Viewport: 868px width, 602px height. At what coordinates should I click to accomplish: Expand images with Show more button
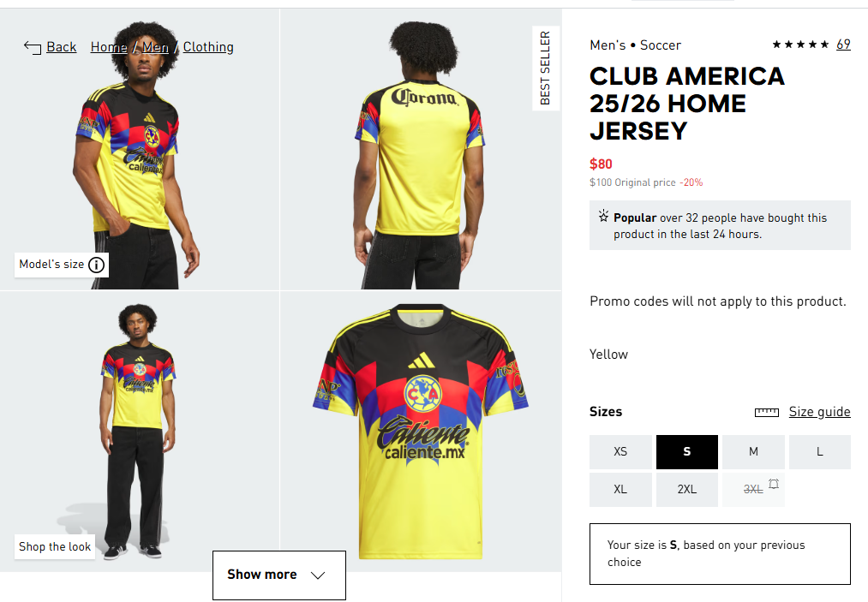click(279, 575)
